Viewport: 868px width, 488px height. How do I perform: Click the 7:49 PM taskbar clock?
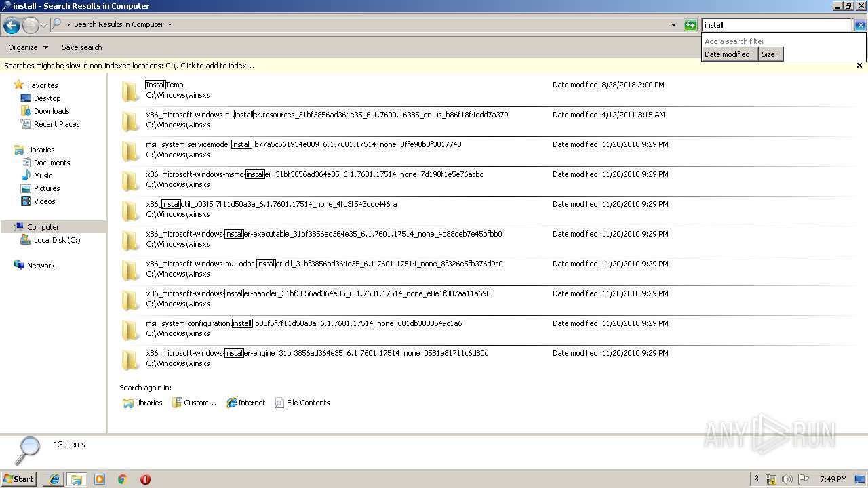point(833,479)
